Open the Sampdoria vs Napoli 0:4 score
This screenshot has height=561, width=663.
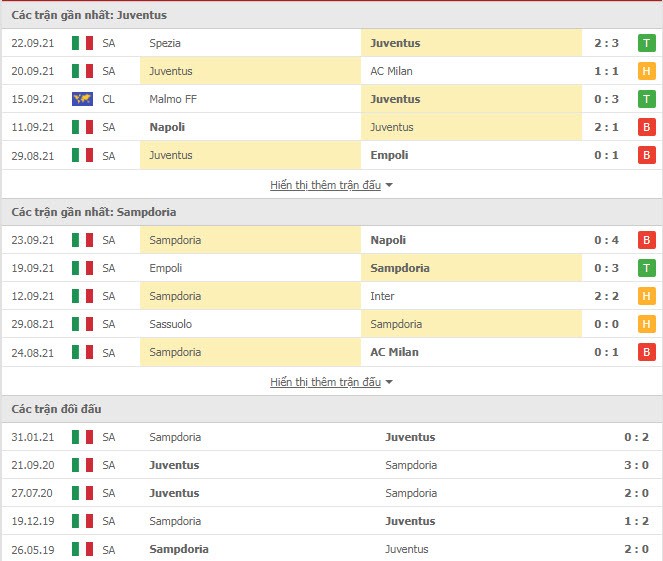[x=606, y=240]
